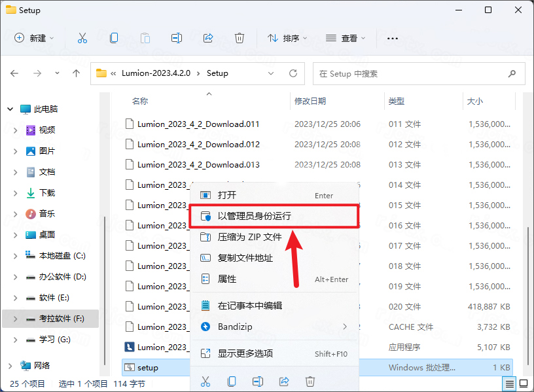Screen dimensions: 534x392
Task: Click the Paste icon in the top toolbar
Action: pyautogui.click(x=145, y=38)
